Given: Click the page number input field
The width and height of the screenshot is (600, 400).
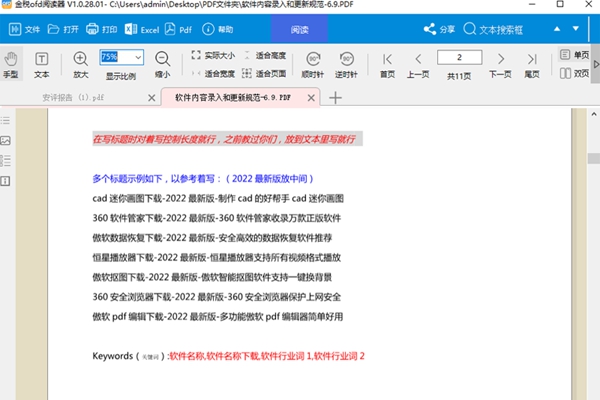Looking at the screenshot, I should pyautogui.click(x=459, y=56).
